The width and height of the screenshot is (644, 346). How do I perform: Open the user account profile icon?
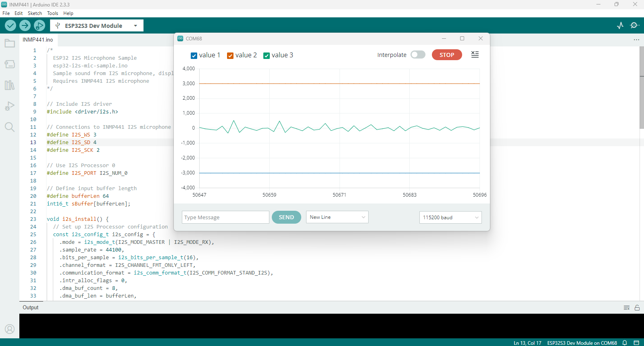click(10, 329)
